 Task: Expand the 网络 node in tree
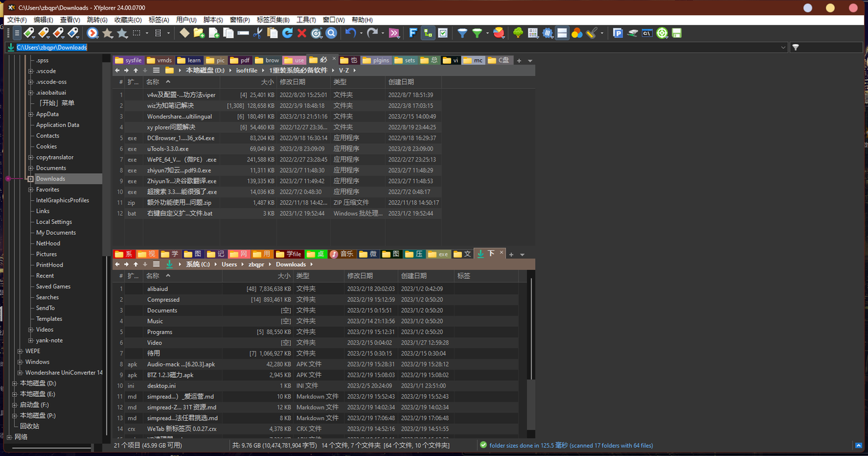point(9,437)
